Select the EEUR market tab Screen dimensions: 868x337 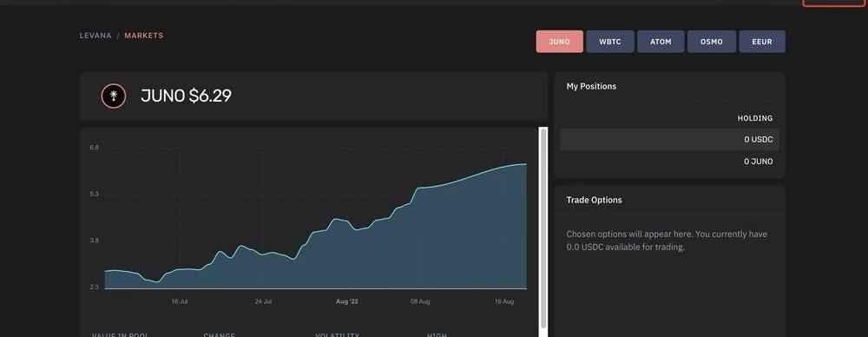coord(762,42)
